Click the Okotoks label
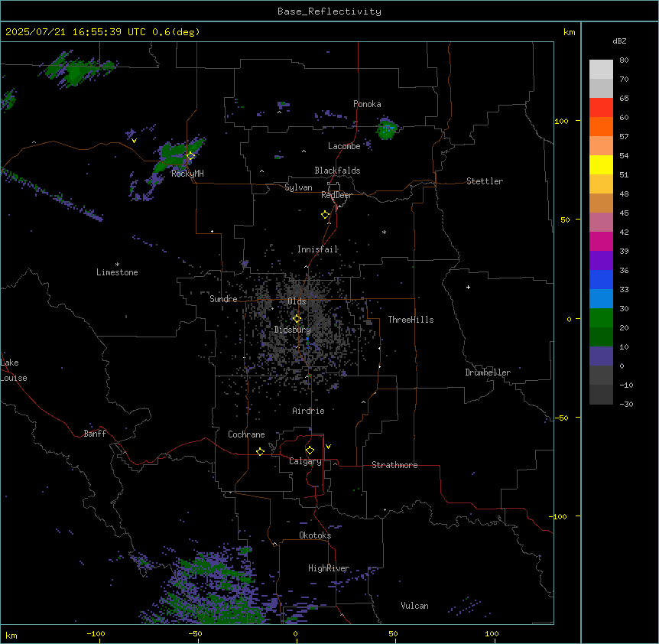Viewport: 659px width, 644px height. click(x=315, y=535)
